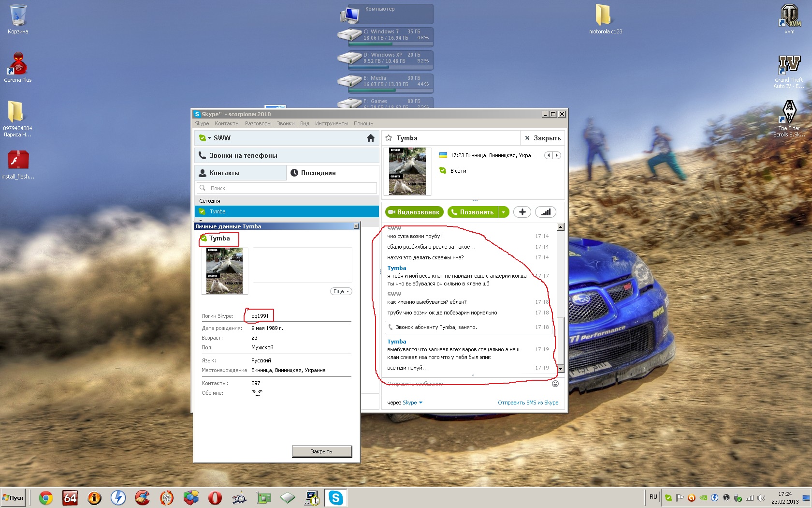
Task: Open the Вид menu
Action: coord(304,123)
